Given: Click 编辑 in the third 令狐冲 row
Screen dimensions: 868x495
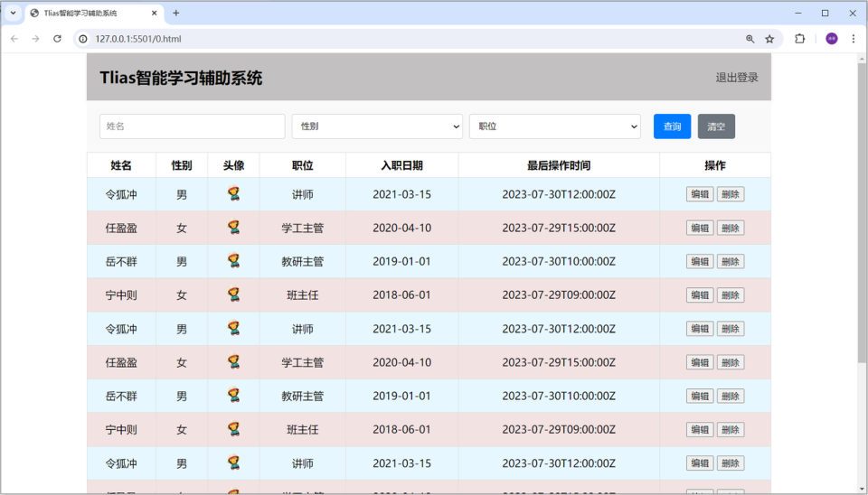Looking at the screenshot, I should coord(700,462).
